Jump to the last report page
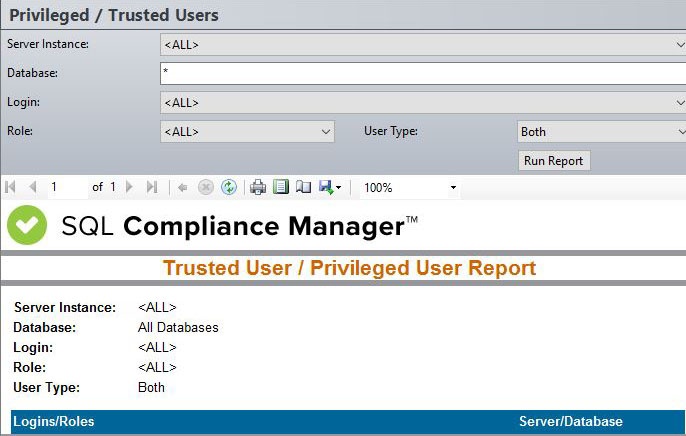686x436 pixels. click(152, 187)
